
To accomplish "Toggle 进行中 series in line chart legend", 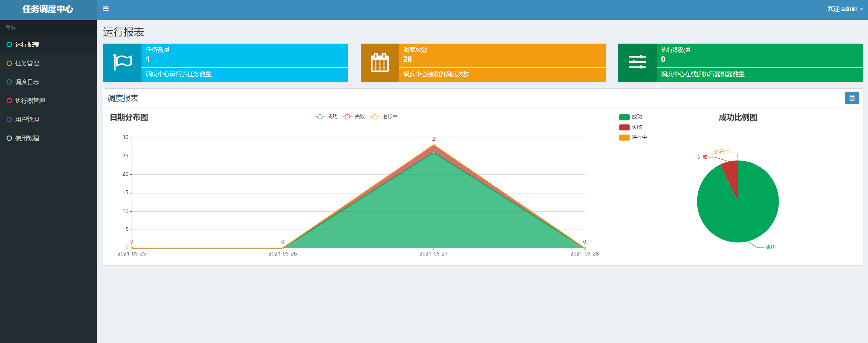I will [x=383, y=117].
